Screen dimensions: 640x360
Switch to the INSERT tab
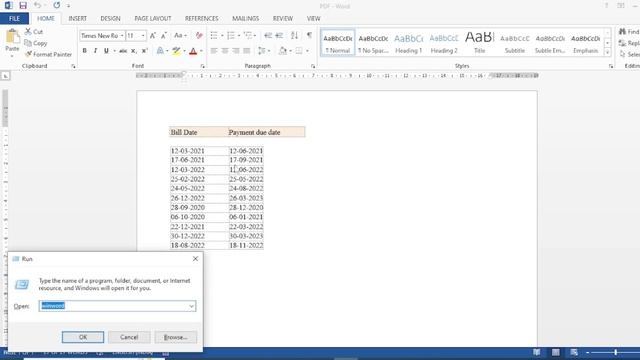coord(78,19)
